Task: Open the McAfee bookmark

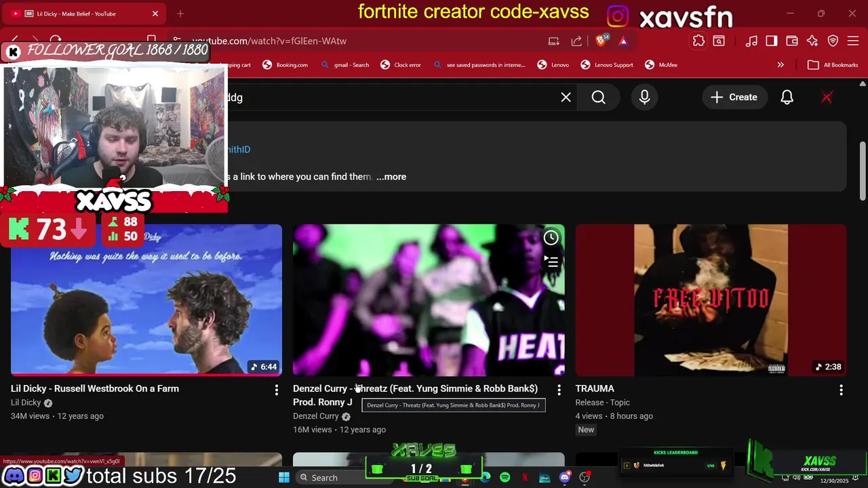Action: tap(661, 65)
